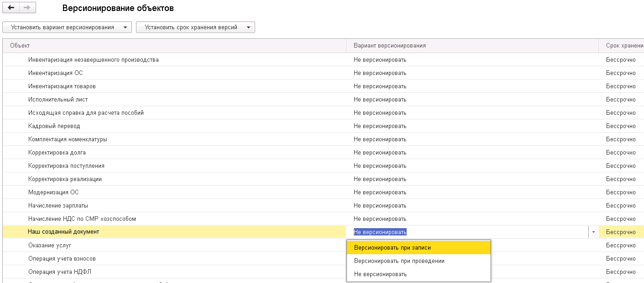This screenshot has height=283, width=644.
Task: Select the 'Оказание услуг' row
Action: click(x=50, y=246)
